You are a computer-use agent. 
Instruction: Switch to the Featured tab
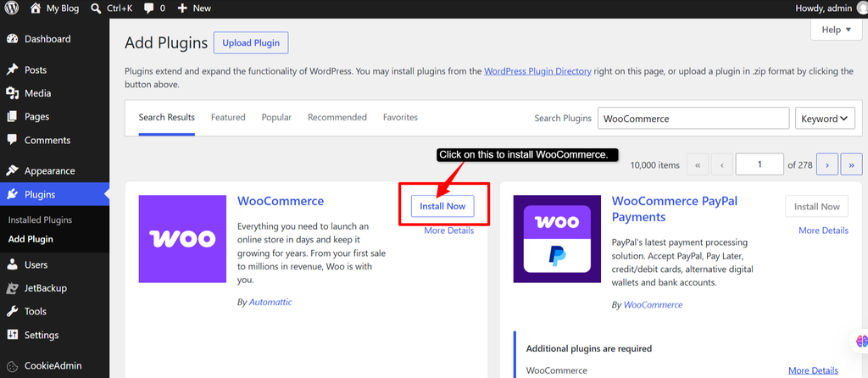(x=228, y=117)
